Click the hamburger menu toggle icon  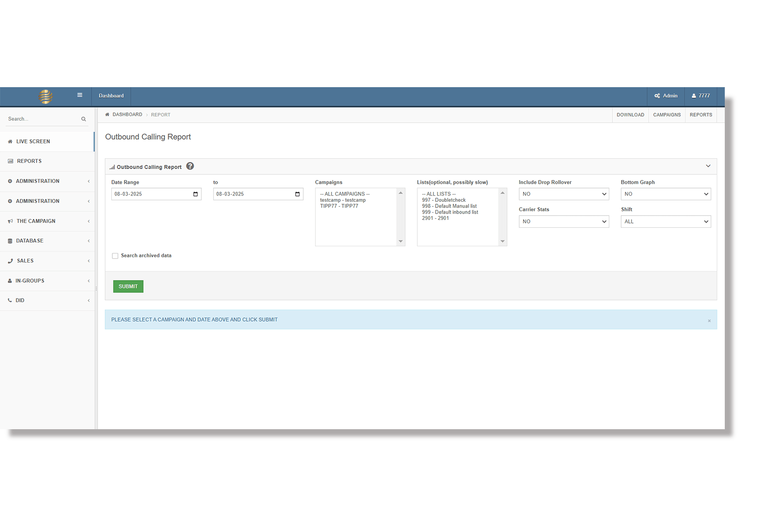click(80, 95)
